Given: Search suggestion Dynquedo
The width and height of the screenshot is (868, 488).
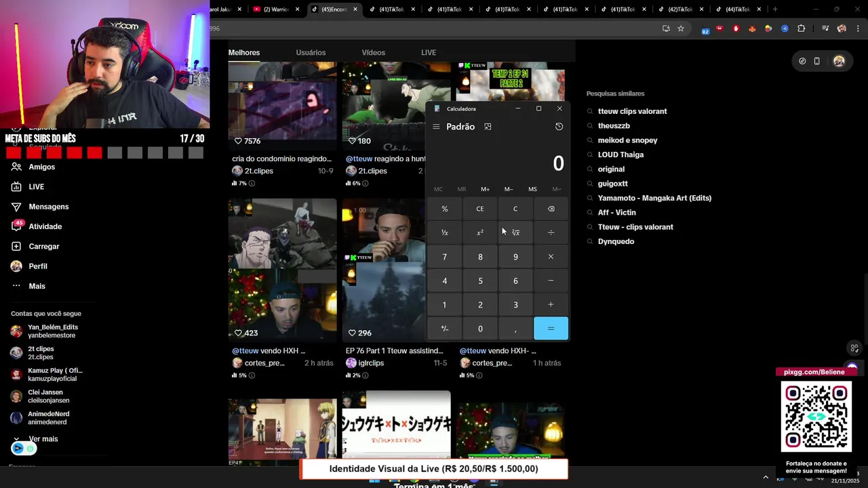Looking at the screenshot, I should click(616, 241).
